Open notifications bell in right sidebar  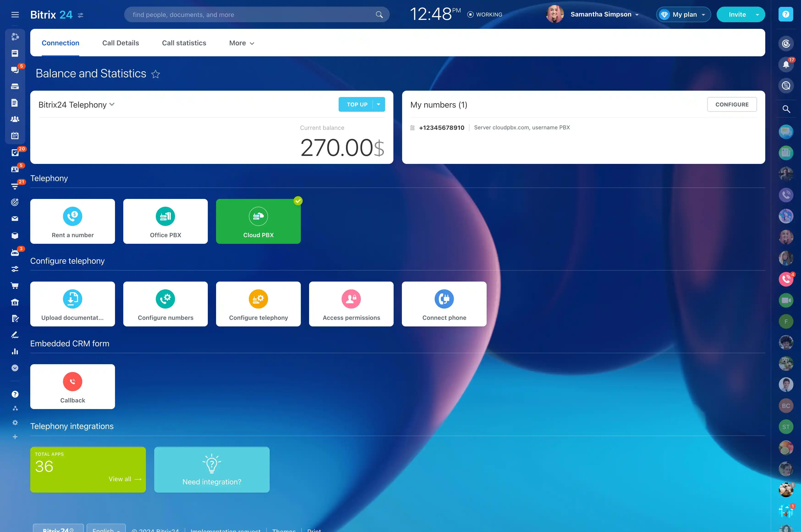786,65
